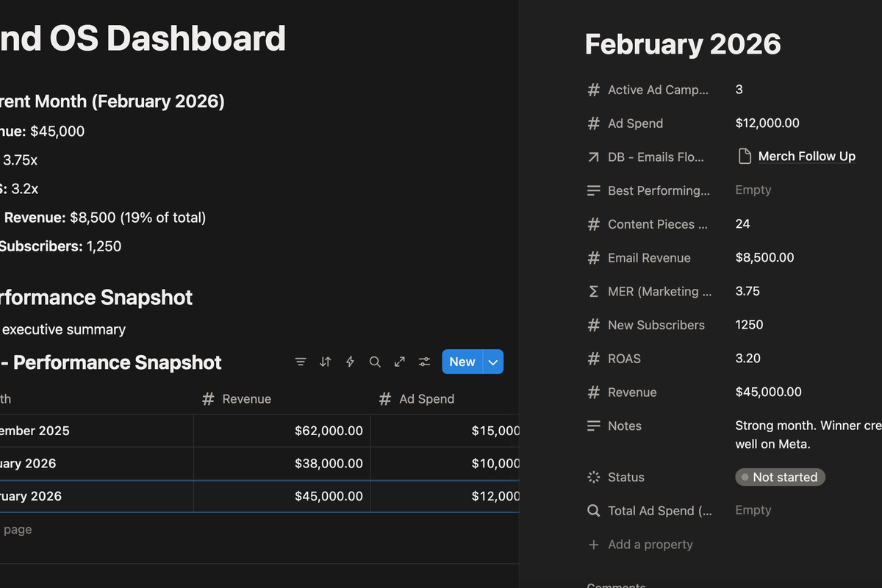
Task: Add a property to the page
Action: [640, 545]
